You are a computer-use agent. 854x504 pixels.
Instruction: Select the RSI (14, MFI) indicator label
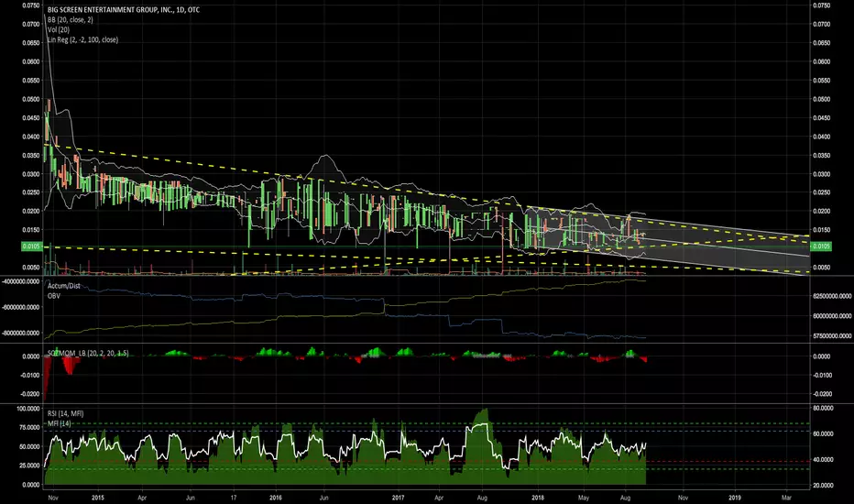point(65,413)
